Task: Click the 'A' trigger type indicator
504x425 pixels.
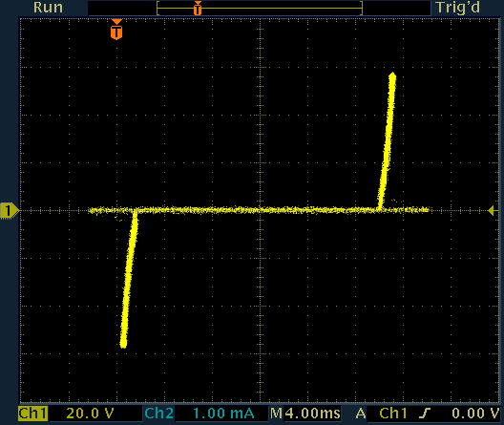Action: click(x=361, y=414)
